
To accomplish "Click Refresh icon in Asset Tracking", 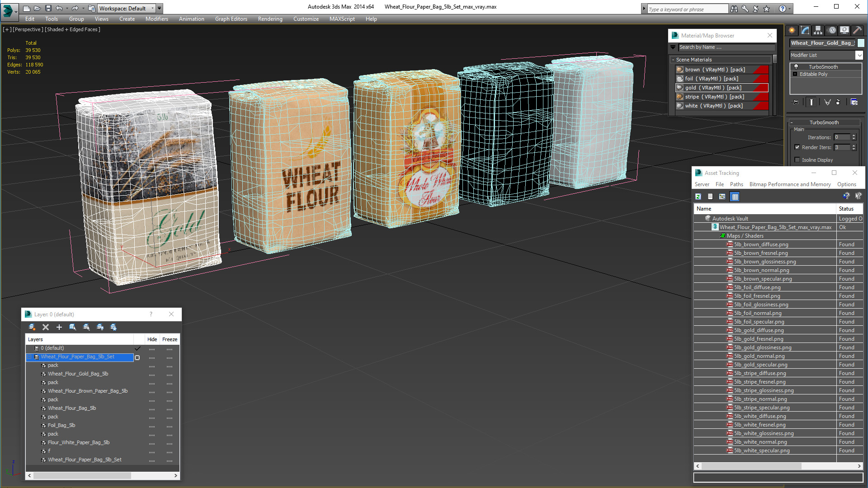I will point(698,197).
